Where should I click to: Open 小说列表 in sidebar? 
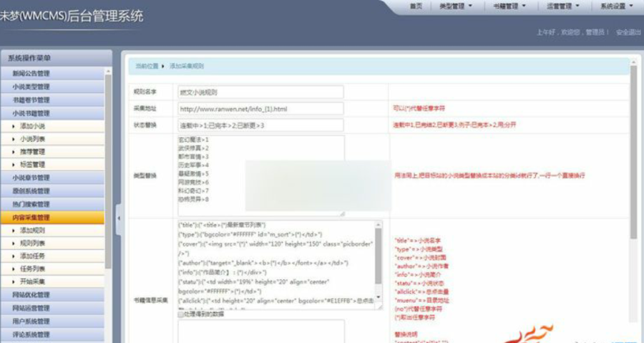coord(52,139)
